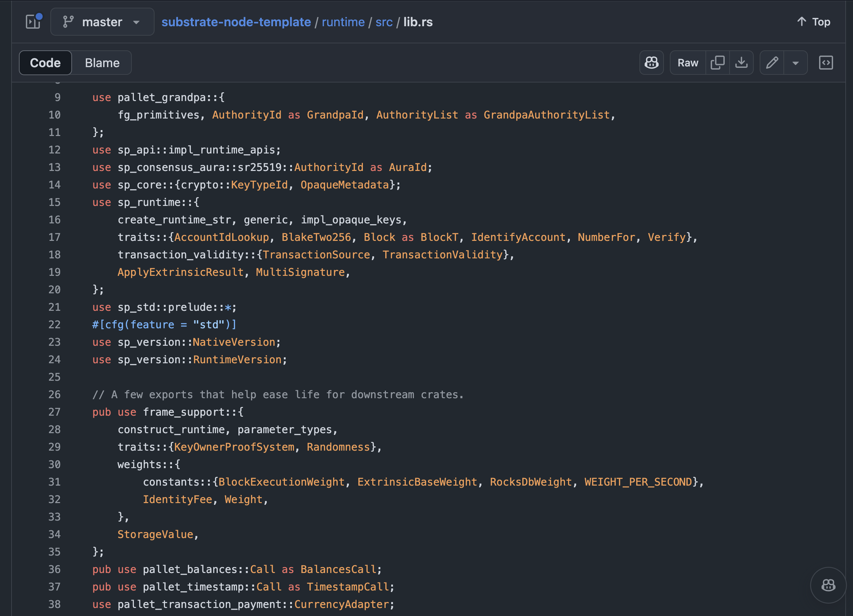Select line number 9
This screenshot has height=616, width=853.
click(x=57, y=98)
